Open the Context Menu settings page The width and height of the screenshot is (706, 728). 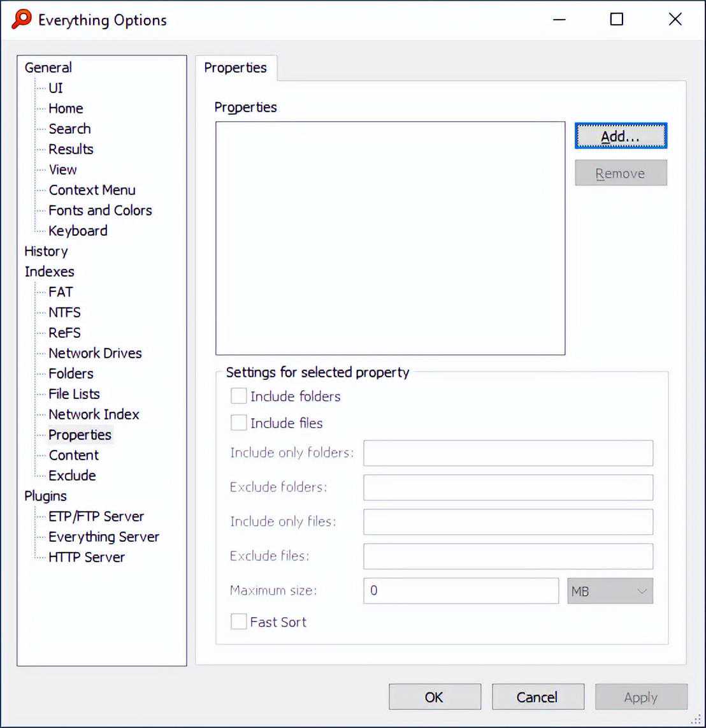tap(92, 190)
